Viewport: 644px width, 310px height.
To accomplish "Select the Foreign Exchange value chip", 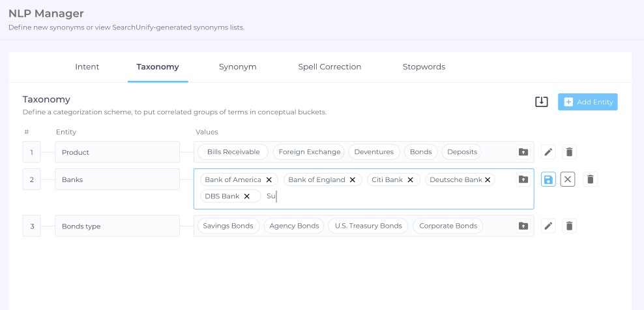I will (x=310, y=152).
